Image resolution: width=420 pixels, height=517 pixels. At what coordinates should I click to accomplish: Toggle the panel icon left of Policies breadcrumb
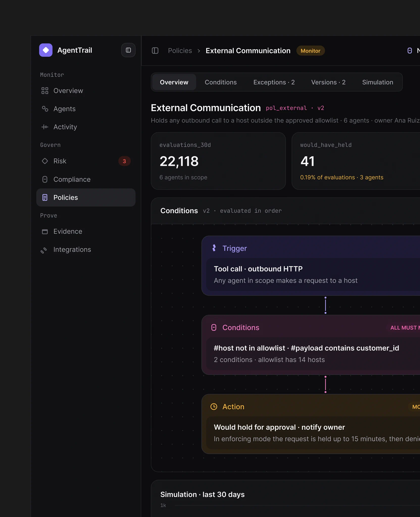pyautogui.click(x=155, y=51)
